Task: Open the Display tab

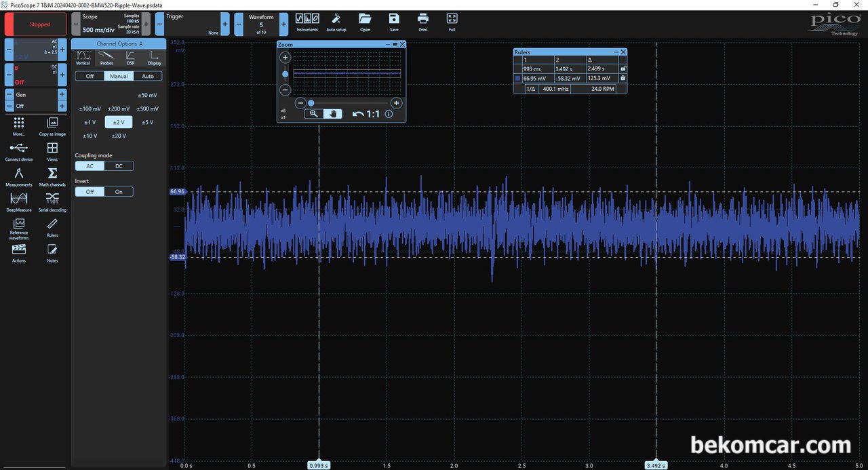Action: 155,57
